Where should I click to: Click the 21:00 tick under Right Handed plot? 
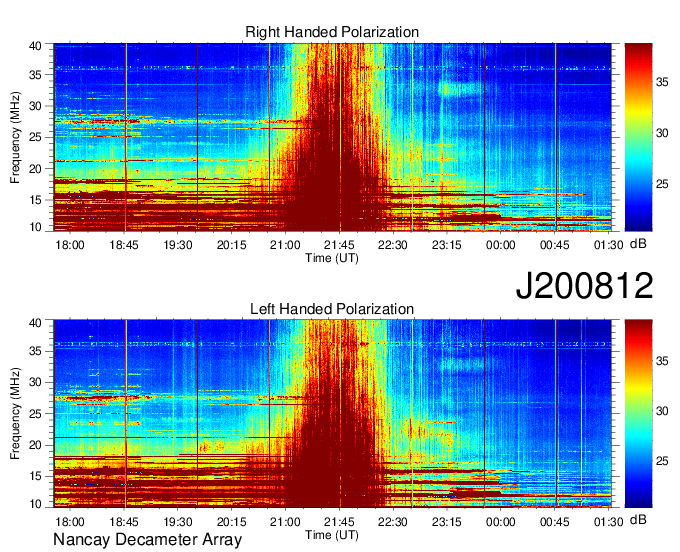285,245
